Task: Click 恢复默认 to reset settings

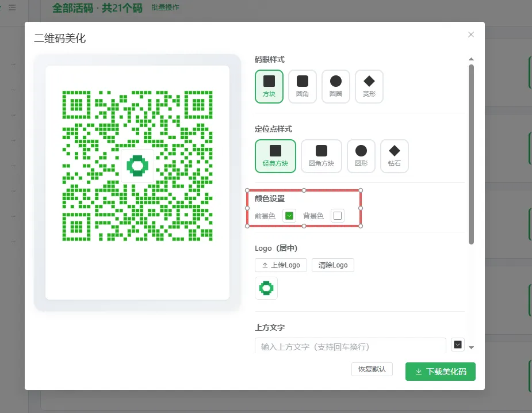Action: (x=372, y=369)
